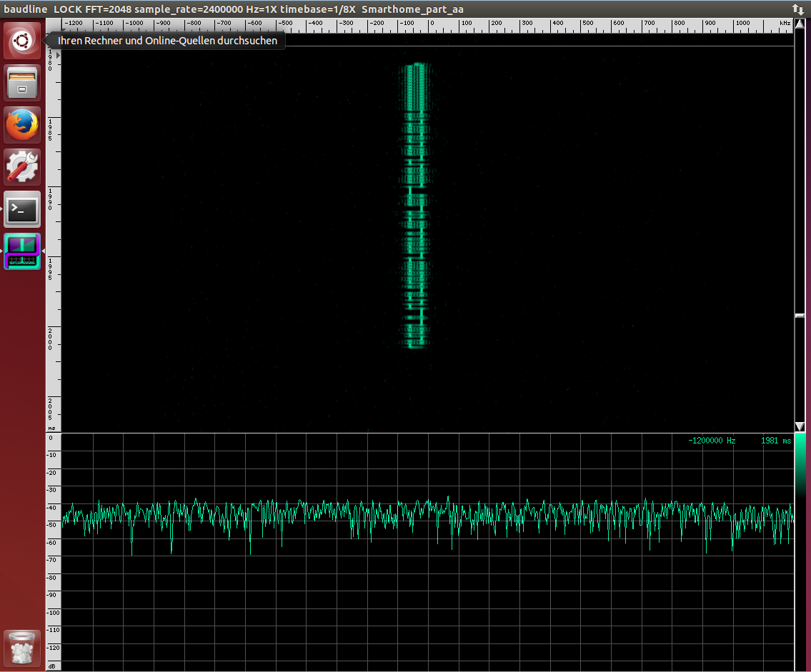Click the -100 mark on frequency ruler

pos(407,24)
